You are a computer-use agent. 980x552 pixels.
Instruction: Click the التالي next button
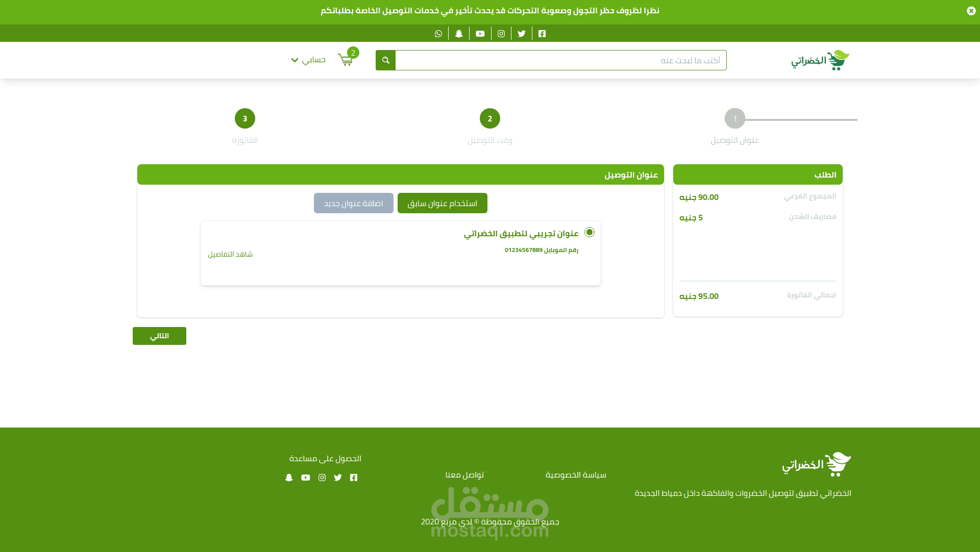(159, 336)
